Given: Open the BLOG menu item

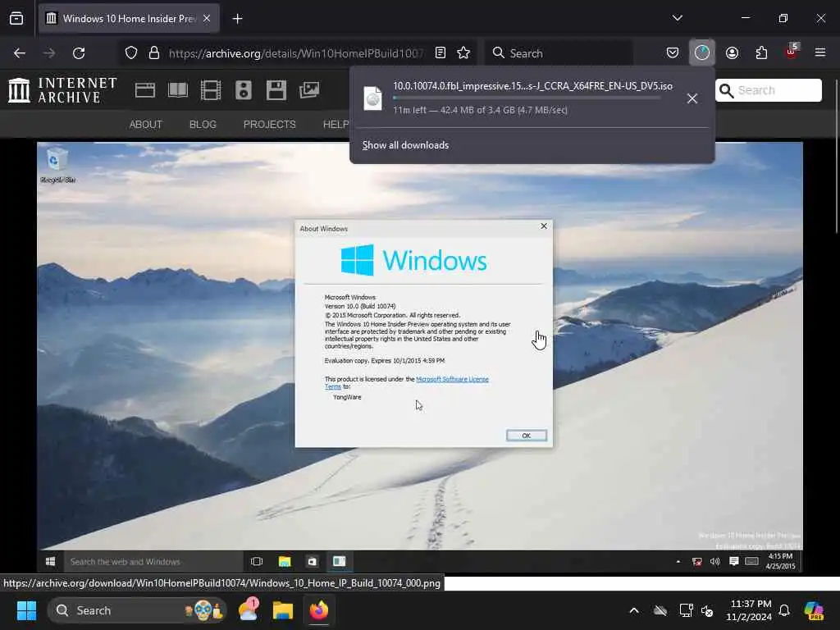Looking at the screenshot, I should click(203, 125).
